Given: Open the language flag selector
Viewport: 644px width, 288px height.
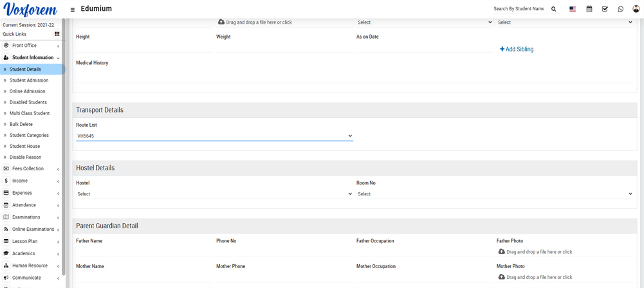Looking at the screenshot, I should point(573,9).
